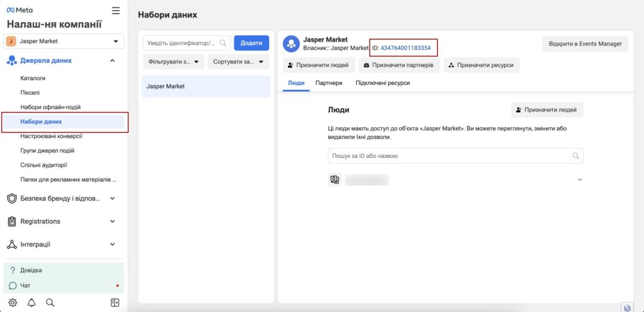Image resolution: width=644 pixels, height=312 pixels.
Task: Click the Чат speech bubble icon
Action: [13, 286]
